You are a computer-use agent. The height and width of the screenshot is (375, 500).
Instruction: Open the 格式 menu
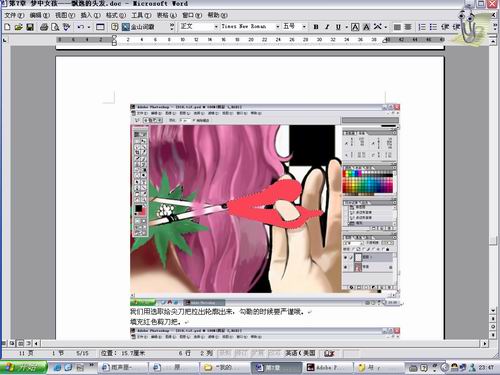(116, 15)
